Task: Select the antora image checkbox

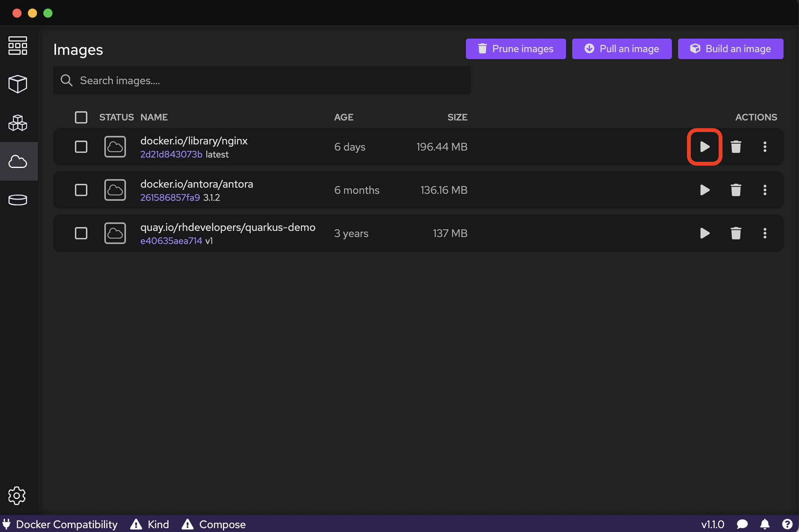Action: (81, 190)
